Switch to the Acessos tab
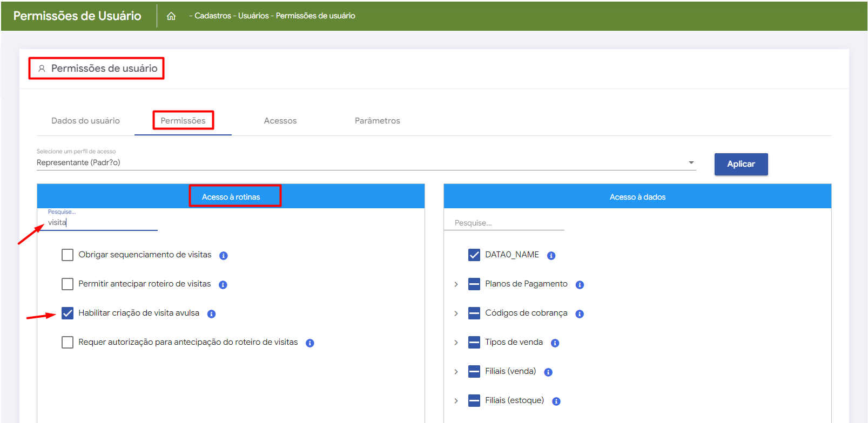This screenshot has width=868, height=423. point(280,121)
